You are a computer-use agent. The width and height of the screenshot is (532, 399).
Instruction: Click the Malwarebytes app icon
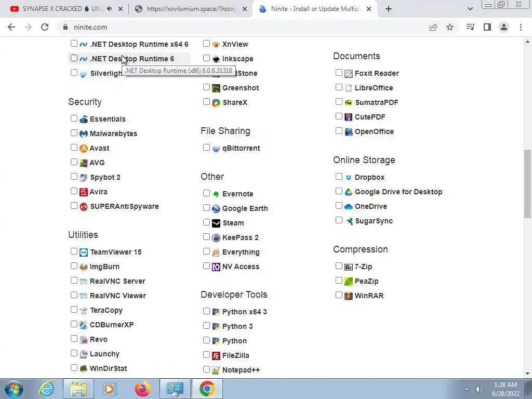pos(84,134)
